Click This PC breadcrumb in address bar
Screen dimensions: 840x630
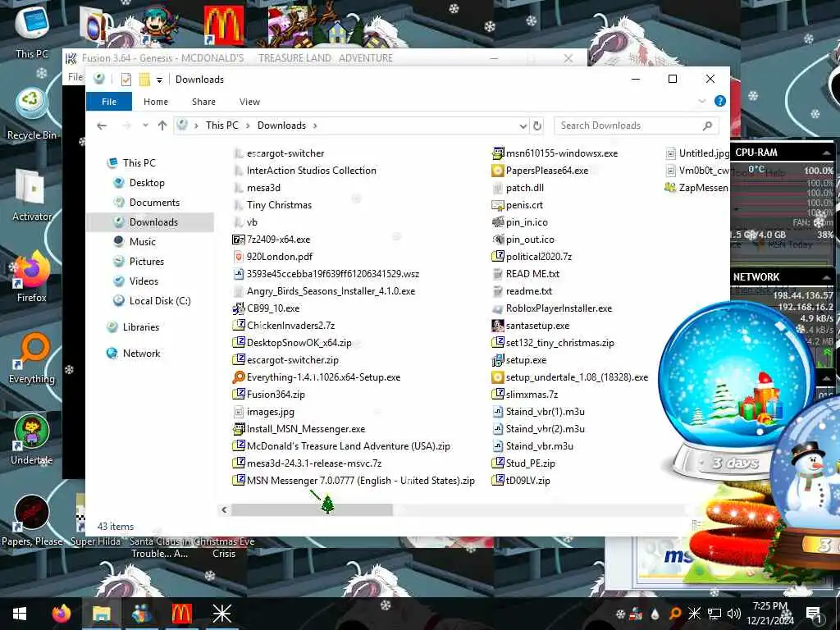pyautogui.click(x=221, y=126)
